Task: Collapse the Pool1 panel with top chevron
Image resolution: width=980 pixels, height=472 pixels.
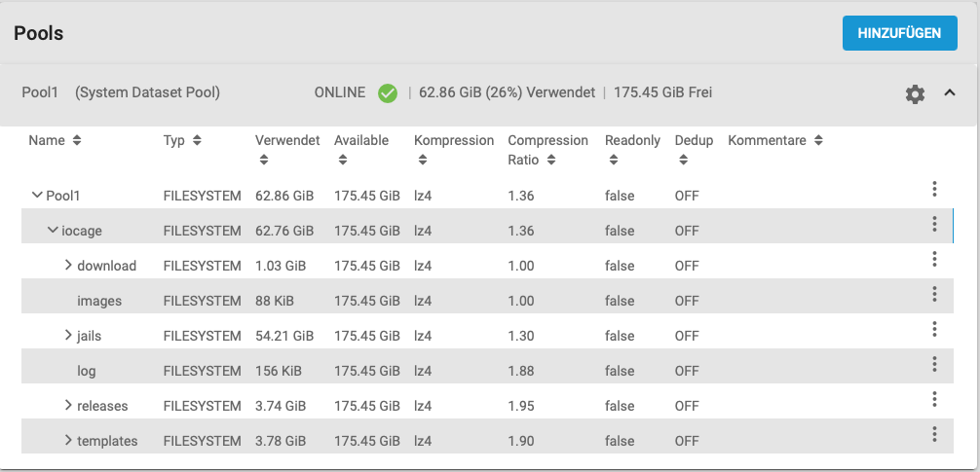Action: (950, 93)
